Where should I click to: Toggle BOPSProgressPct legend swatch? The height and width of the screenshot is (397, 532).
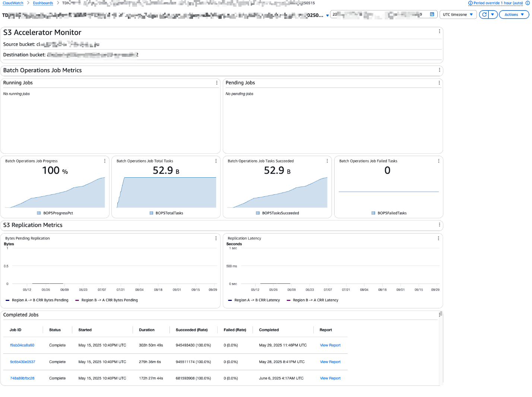39,213
